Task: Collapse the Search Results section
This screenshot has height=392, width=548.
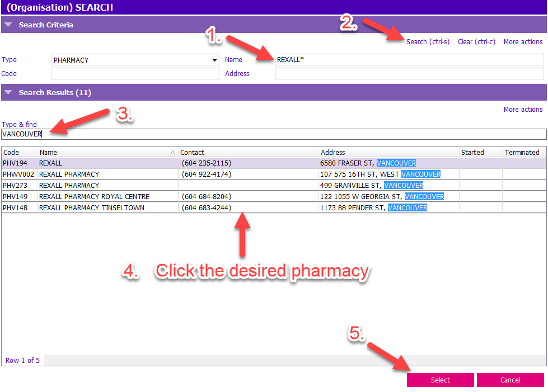Action: [8, 92]
